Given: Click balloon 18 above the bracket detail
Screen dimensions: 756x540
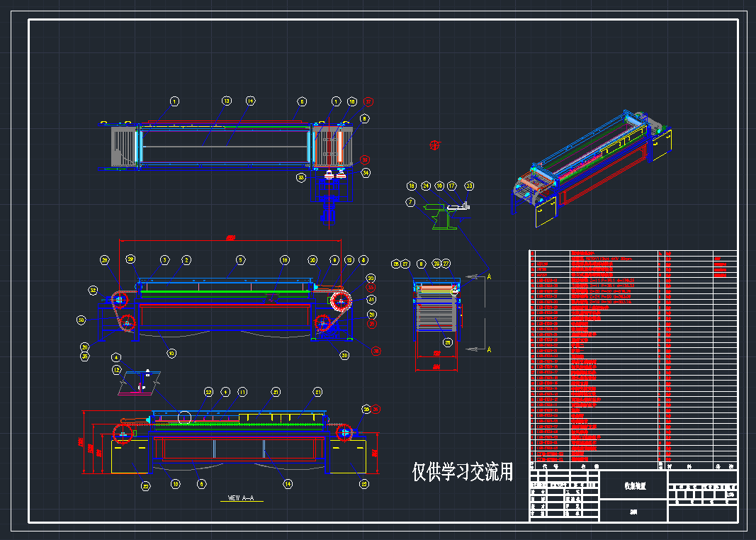Looking at the screenshot, I should point(411,186).
